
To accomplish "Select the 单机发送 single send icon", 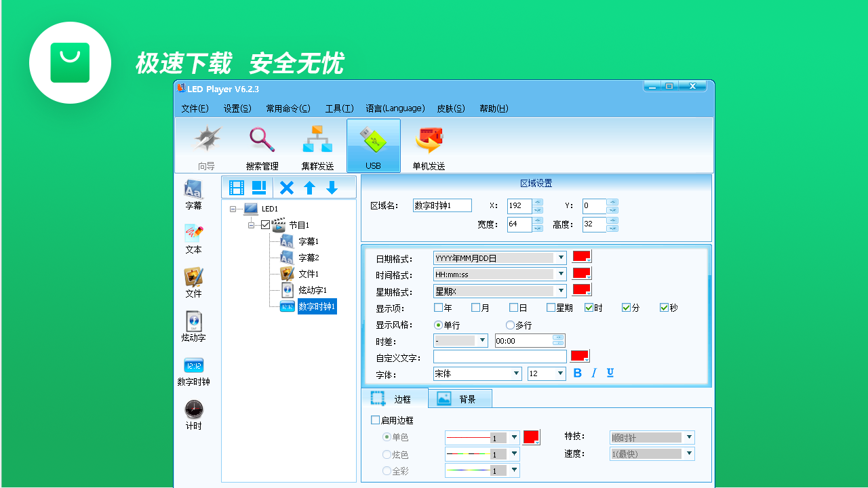I will click(429, 144).
